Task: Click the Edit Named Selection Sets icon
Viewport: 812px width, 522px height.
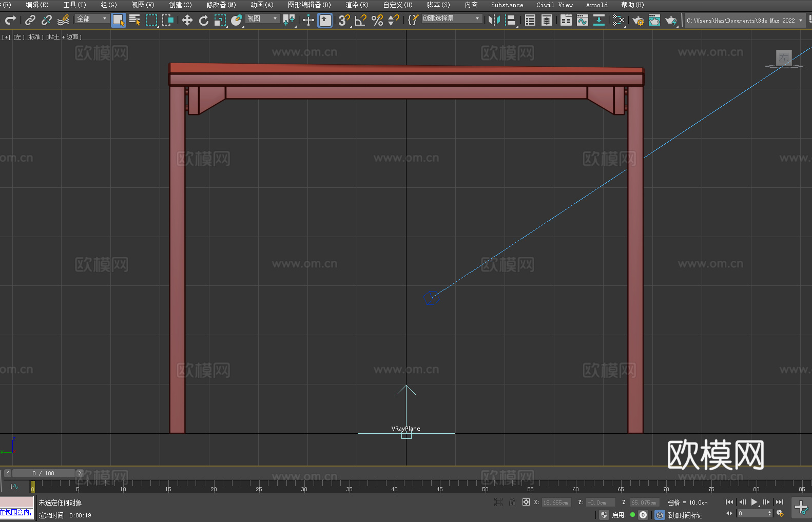Action: pyautogui.click(x=413, y=20)
